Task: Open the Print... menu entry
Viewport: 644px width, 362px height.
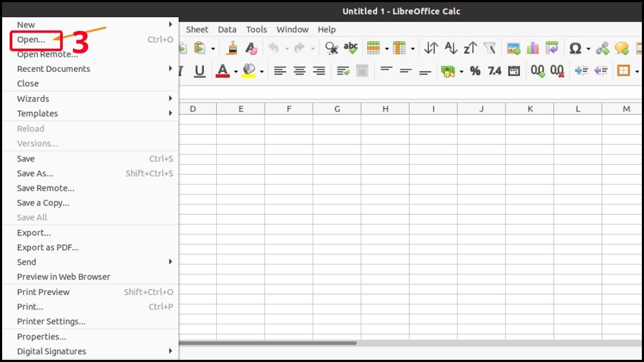Action: point(90,307)
